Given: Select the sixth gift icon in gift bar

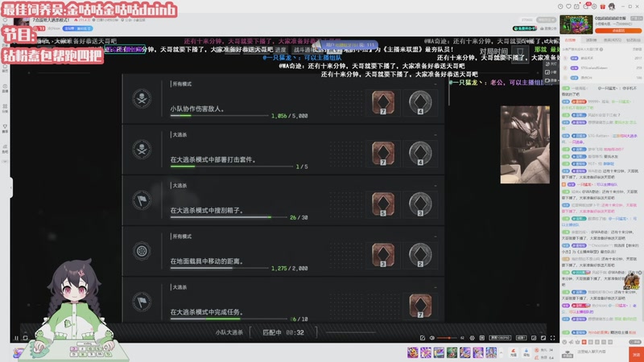Looking at the screenshot, I should pyautogui.click(x=478, y=352).
